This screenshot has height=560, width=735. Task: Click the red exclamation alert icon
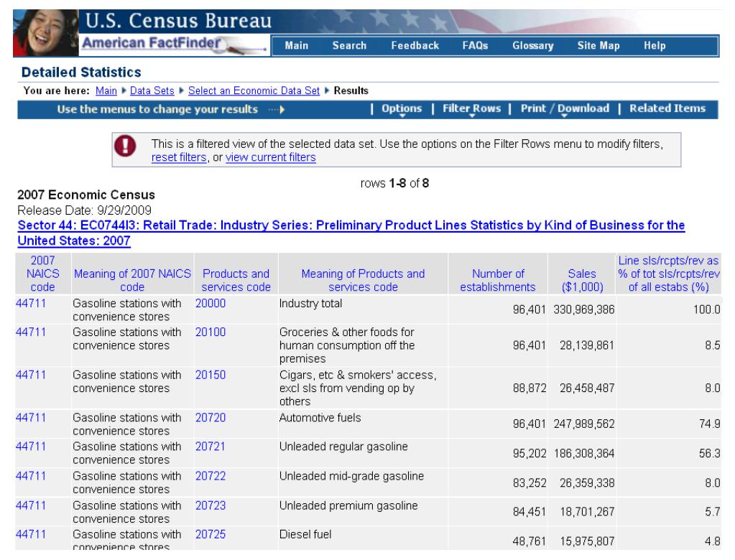click(125, 146)
